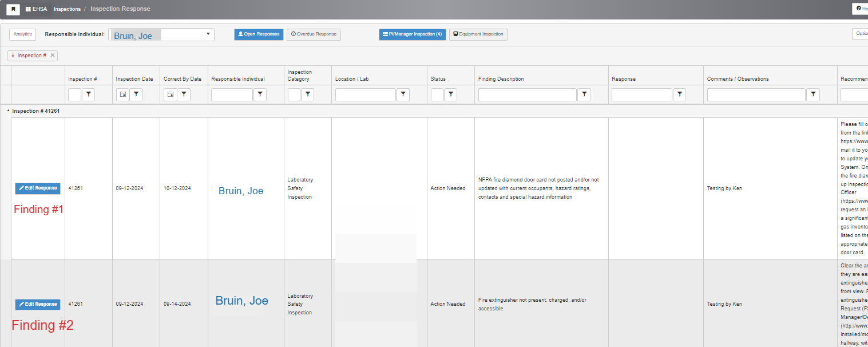Open filter menu for Correct By Date column
The width and height of the screenshot is (868, 347).
[x=183, y=95]
